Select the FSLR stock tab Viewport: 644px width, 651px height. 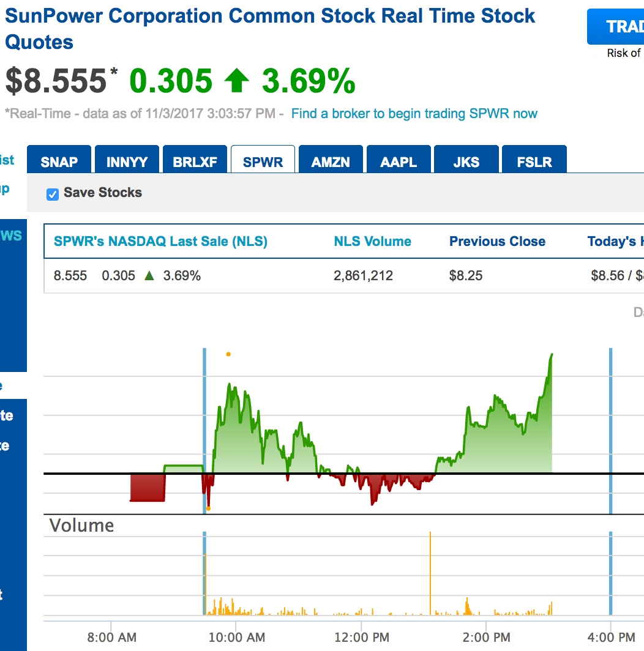point(534,160)
